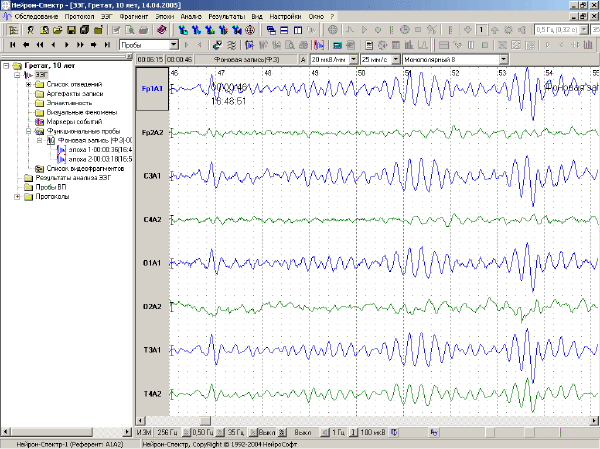Click the red-bracketed epoch marker icon
The width and height of the screenshot is (600, 449).
pos(318,45)
